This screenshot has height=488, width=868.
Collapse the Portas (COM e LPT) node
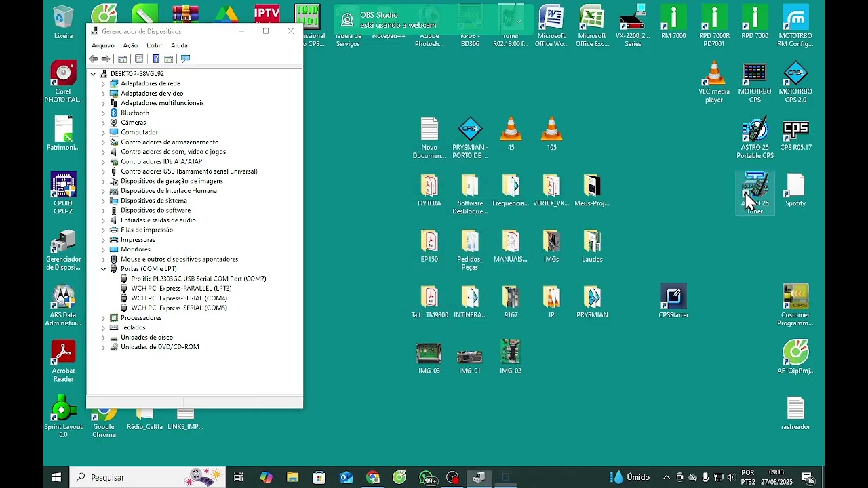(x=104, y=269)
